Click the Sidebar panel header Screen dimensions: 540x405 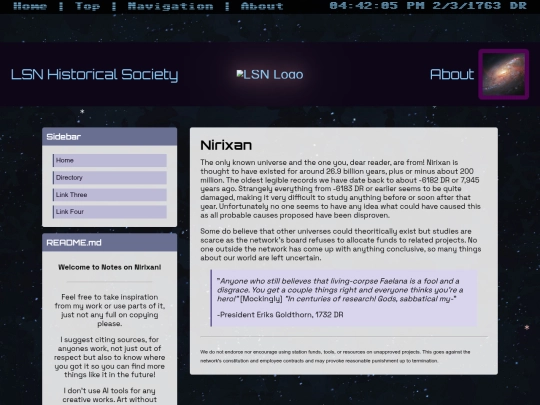[110, 137]
